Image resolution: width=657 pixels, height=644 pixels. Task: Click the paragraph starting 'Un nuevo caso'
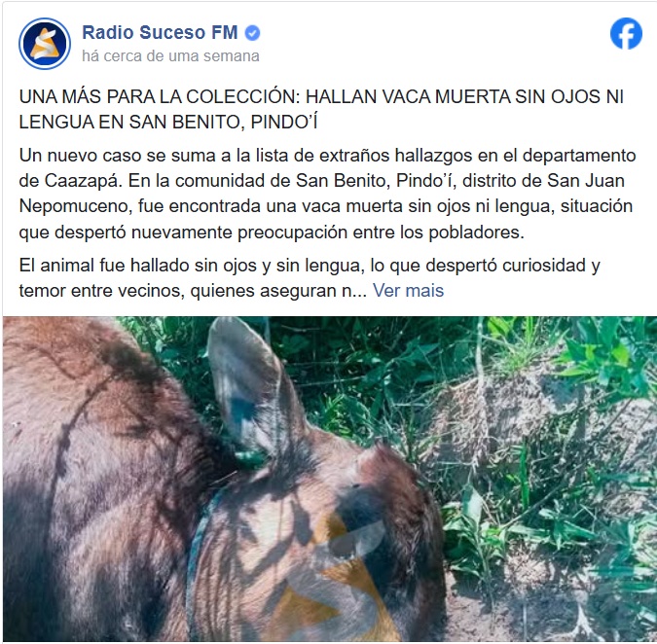tap(328, 194)
